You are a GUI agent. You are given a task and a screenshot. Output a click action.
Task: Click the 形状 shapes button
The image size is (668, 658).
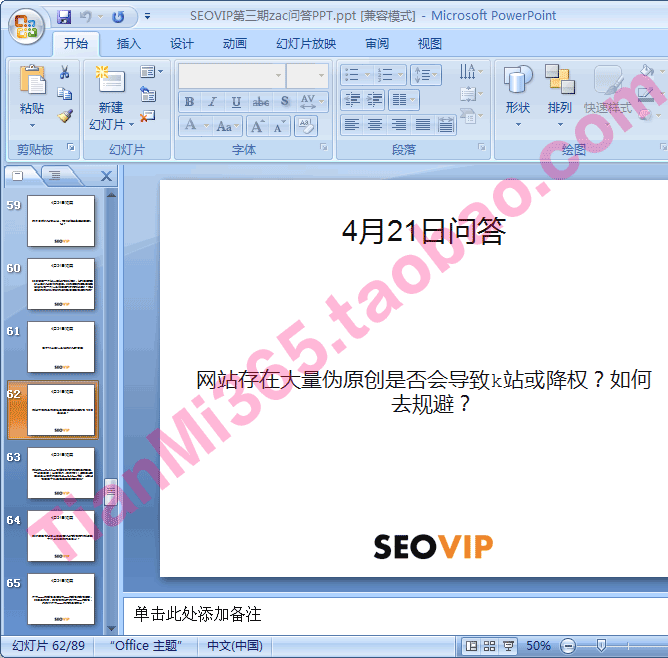518,96
